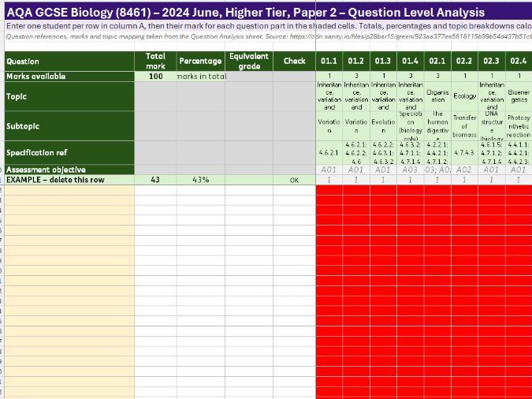532x399 pixels.
Task: Click the 'Subtopic' row label
Action: coord(69,126)
